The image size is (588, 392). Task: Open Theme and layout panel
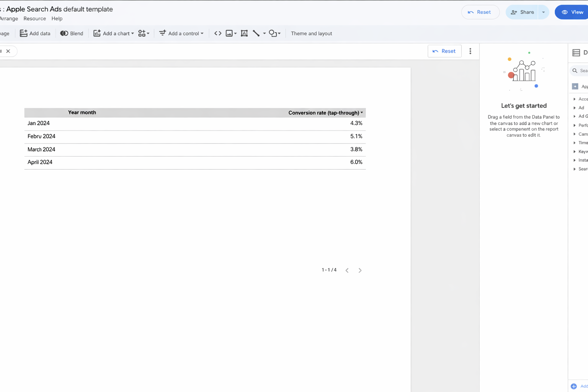coord(311,33)
